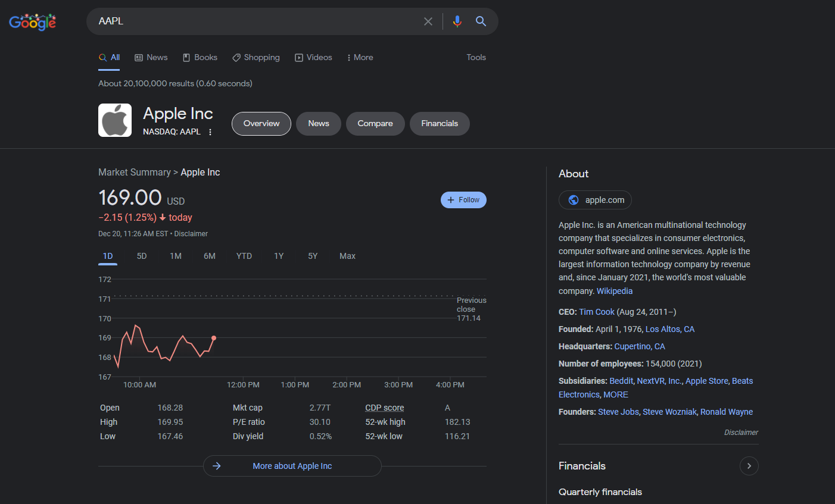Open the Wikipedia link

click(x=615, y=291)
